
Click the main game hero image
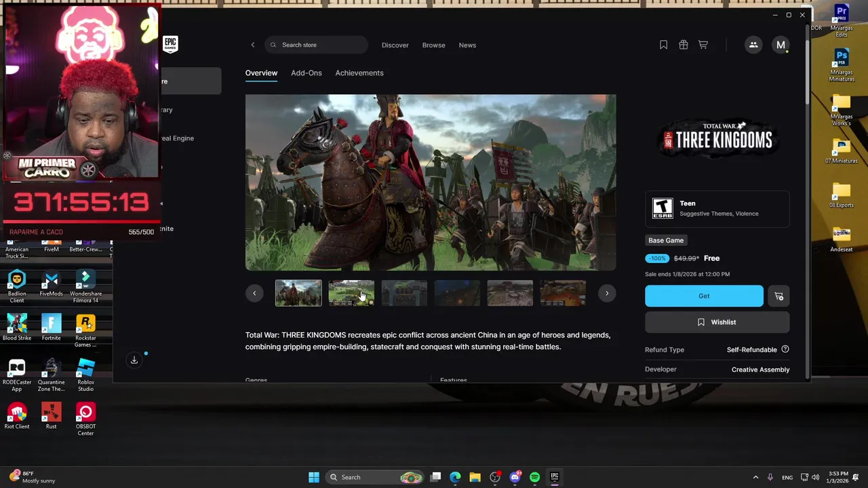tap(431, 183)
